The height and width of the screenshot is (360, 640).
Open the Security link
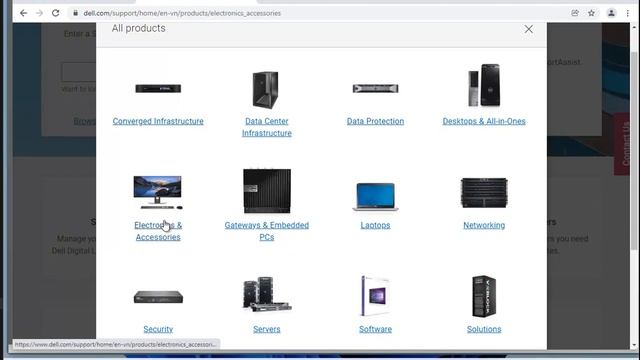[x=158, y=329]
